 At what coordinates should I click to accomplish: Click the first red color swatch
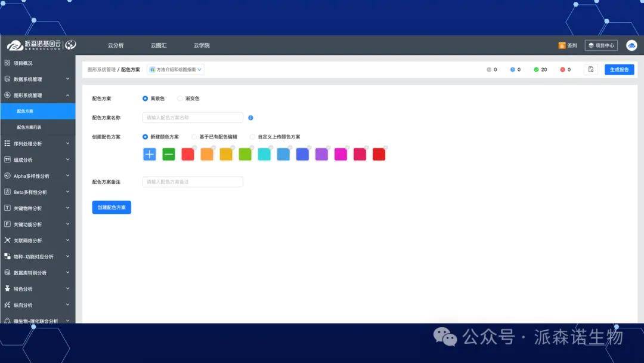coord(188,154)
